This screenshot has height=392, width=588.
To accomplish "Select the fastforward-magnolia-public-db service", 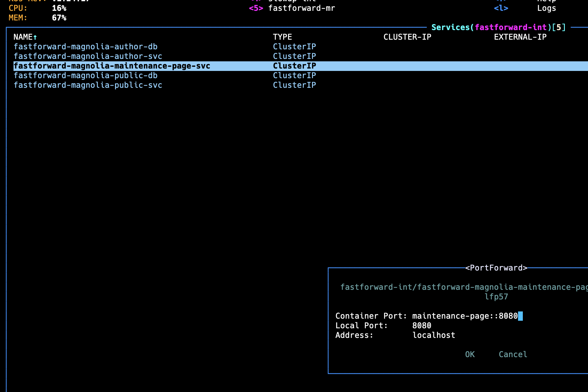I will [x=86, y=75].
